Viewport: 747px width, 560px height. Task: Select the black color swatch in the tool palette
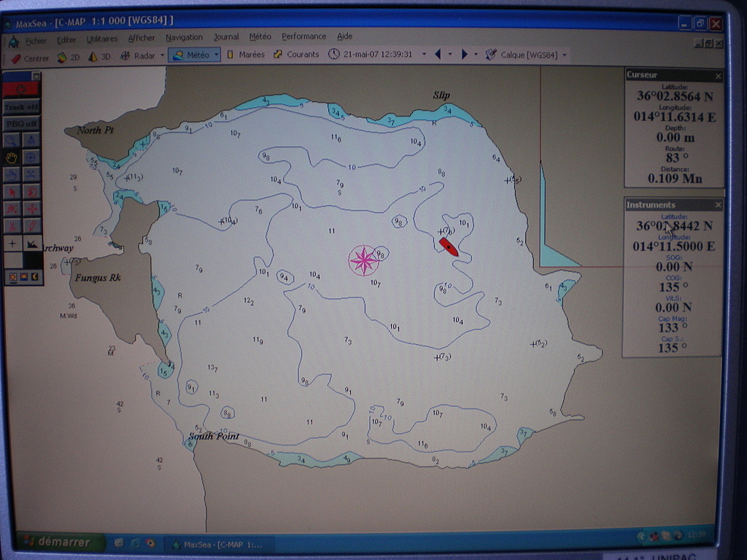coord(33,260)
